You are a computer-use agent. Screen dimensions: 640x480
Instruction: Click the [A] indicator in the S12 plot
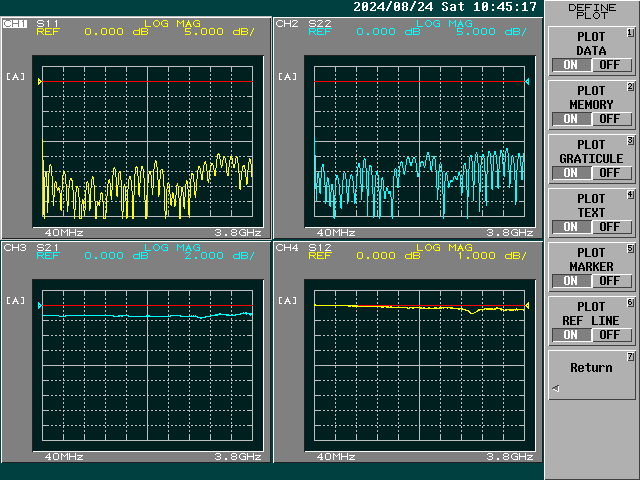tap(287, 300)
